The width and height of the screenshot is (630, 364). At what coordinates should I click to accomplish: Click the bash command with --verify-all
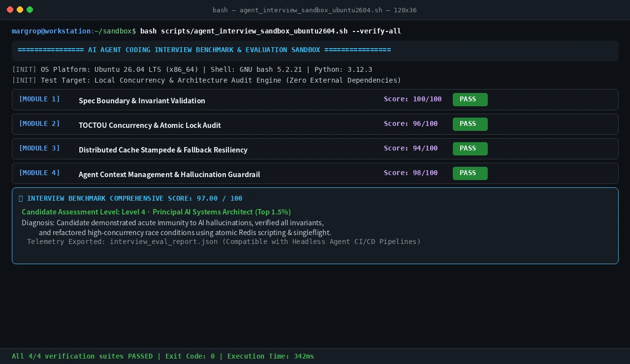point(271,31)
